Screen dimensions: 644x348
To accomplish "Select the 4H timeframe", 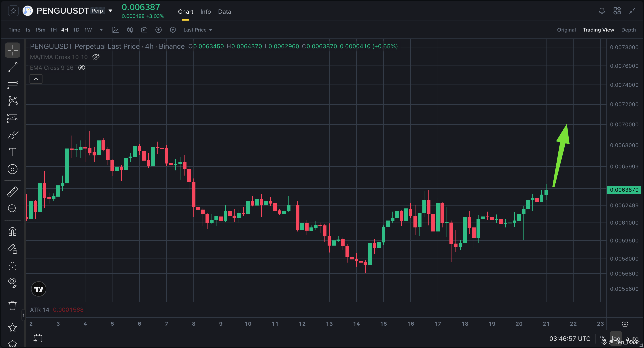I will (65, 30).
